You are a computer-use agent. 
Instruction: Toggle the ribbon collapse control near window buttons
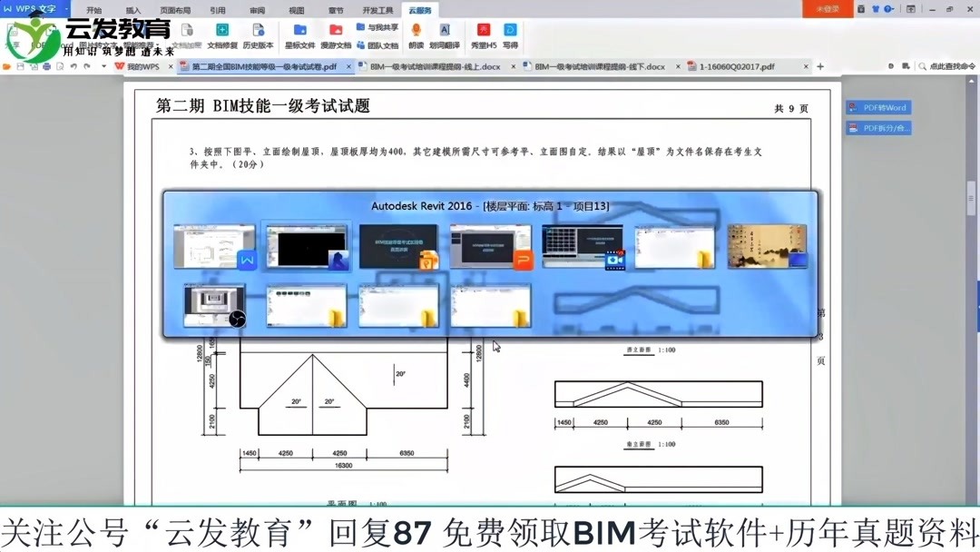tap(911, 8)
